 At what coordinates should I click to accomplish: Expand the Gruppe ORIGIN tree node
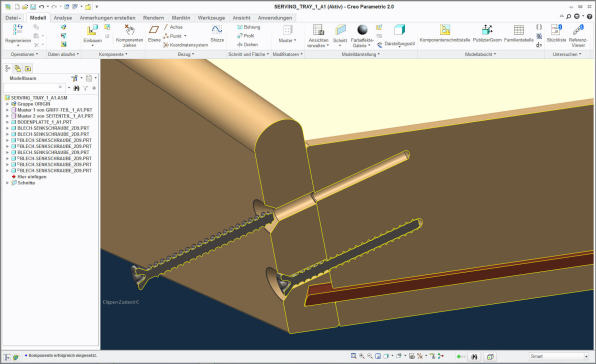pyautogui.click(x=7, y=104)
